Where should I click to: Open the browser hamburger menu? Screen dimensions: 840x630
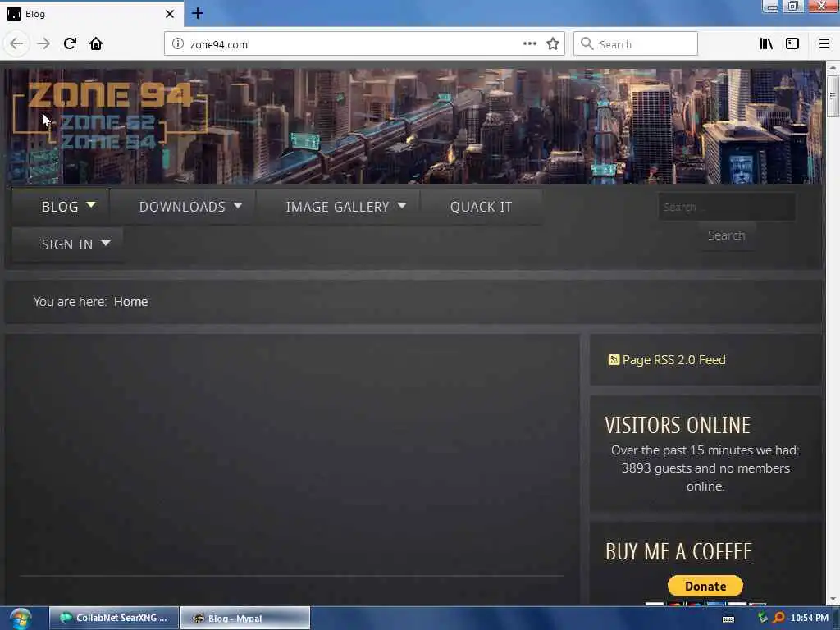coord(824,44)
